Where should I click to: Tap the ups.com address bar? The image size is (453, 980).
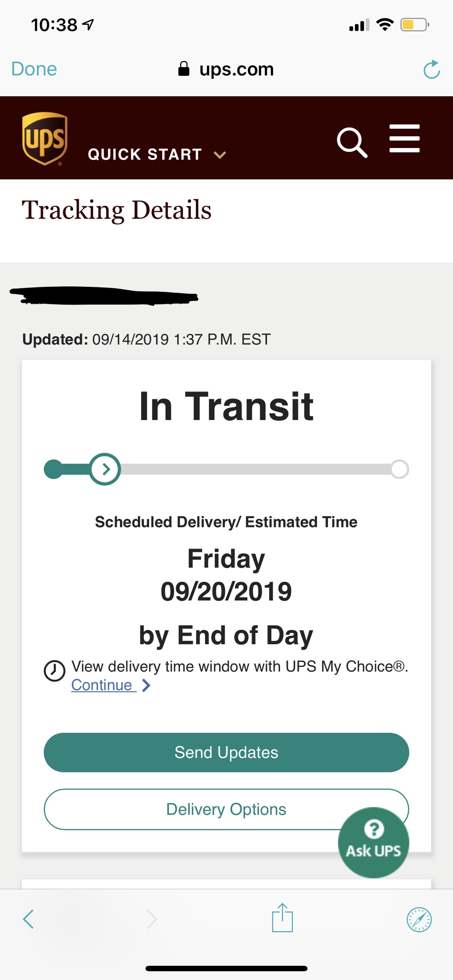pyautogui.click(x=226, y=69)
